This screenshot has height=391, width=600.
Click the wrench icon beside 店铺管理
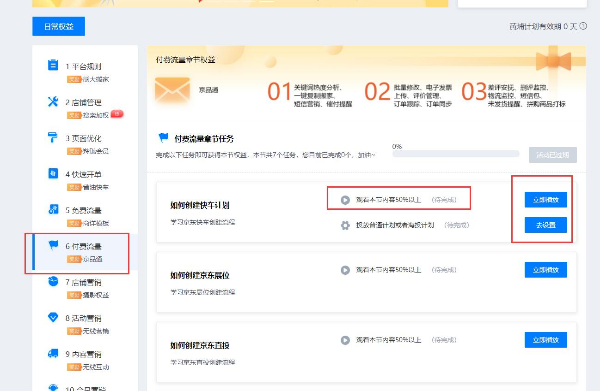tap(53, 101)
